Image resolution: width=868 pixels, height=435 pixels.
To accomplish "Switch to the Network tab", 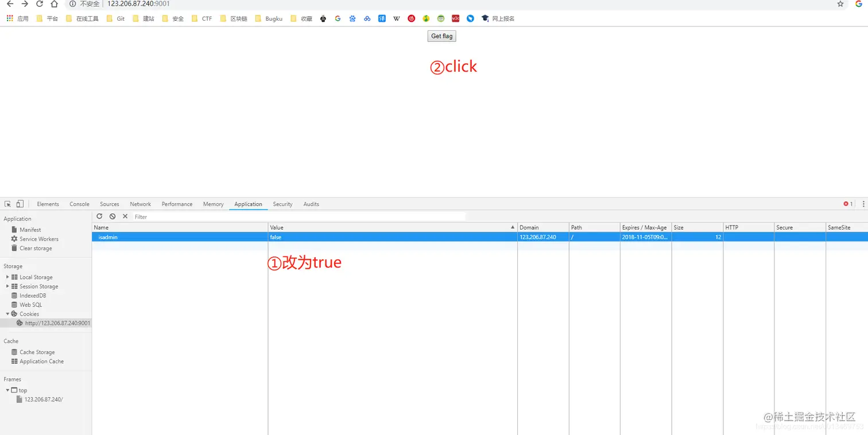I will 140,204.
